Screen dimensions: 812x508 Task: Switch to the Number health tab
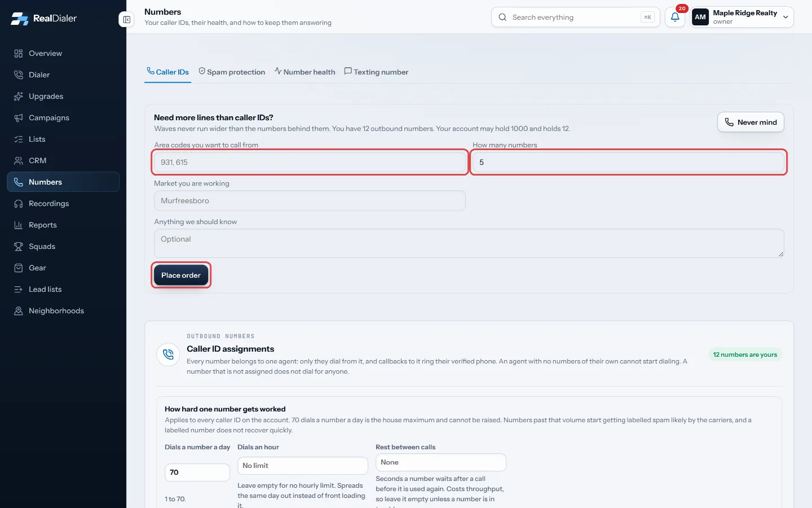click(x=304, y=72)
